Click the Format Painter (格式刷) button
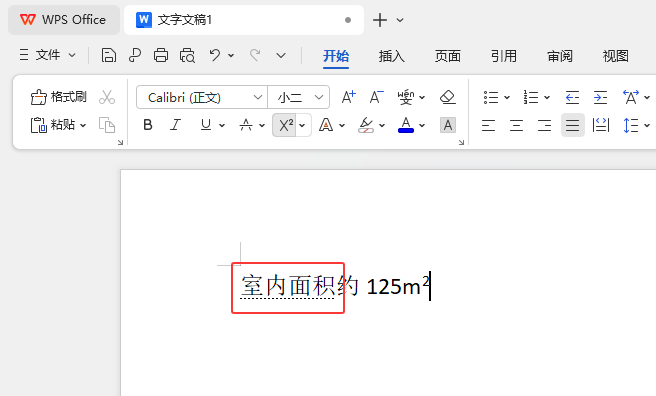Image resolution: width=656 pixels, height=396 pixels. [59, 97]
